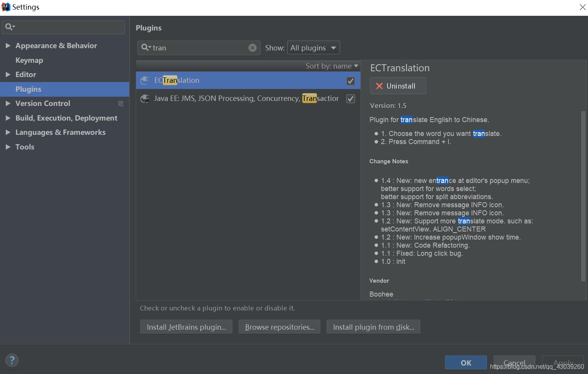This screenshot has width=588, height=374.
Task: Select Appearance & Behavior category
Action: point(56,45)
